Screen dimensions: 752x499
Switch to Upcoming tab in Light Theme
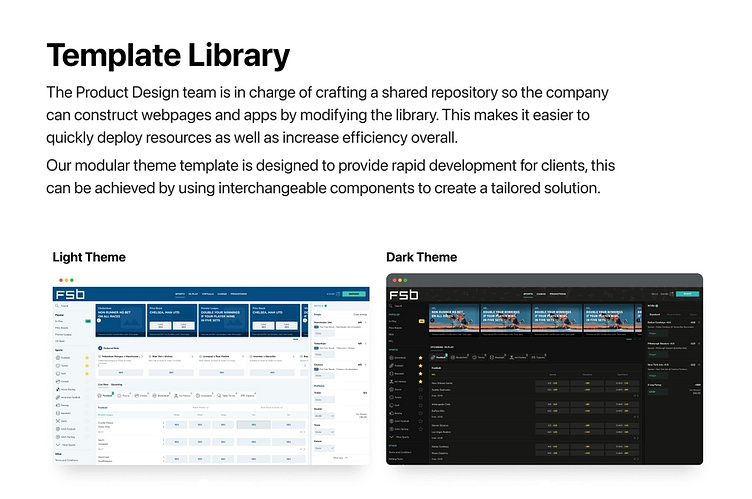tap(117, 384)
